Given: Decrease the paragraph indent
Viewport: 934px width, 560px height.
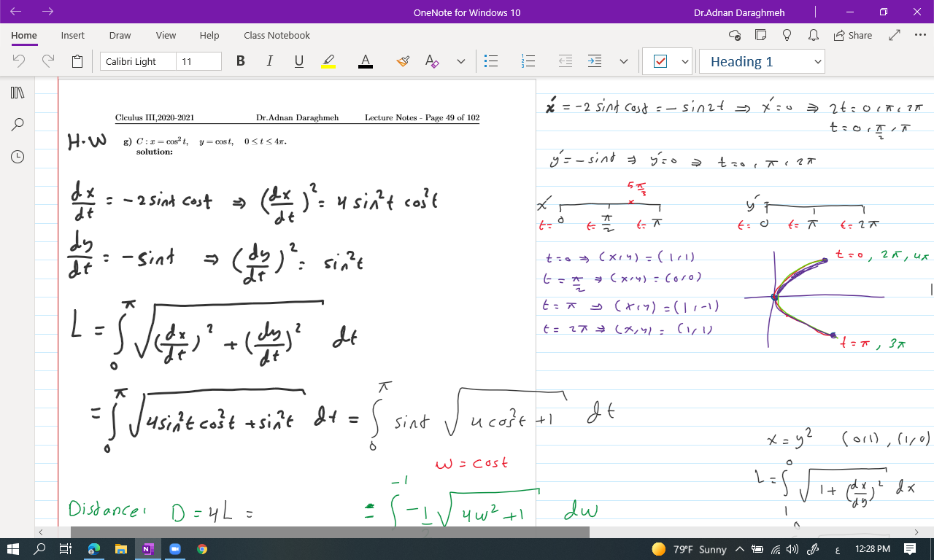Looking at the screenshot, I should 566,61.
